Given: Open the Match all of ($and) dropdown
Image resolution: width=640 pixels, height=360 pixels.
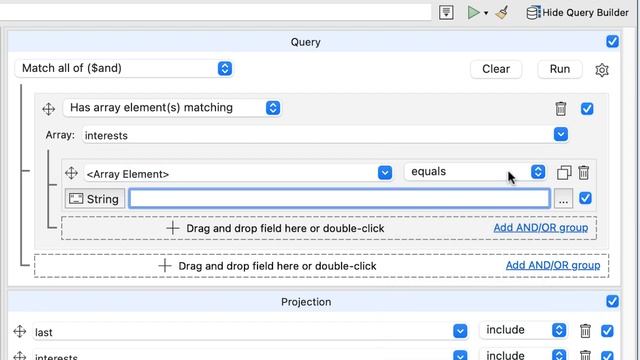Looking at the screenshot, I should (x=124, y=68).
